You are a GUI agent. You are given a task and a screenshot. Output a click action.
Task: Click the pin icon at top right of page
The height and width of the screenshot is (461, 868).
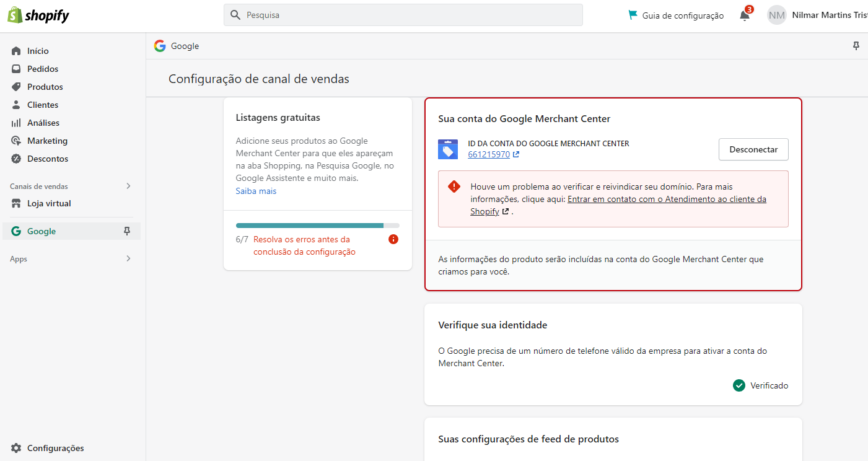click(856, 46)
